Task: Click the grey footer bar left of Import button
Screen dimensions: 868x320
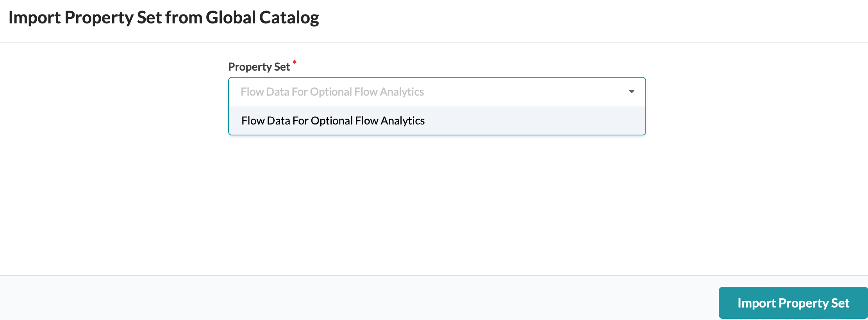Action: click(352, 298)
